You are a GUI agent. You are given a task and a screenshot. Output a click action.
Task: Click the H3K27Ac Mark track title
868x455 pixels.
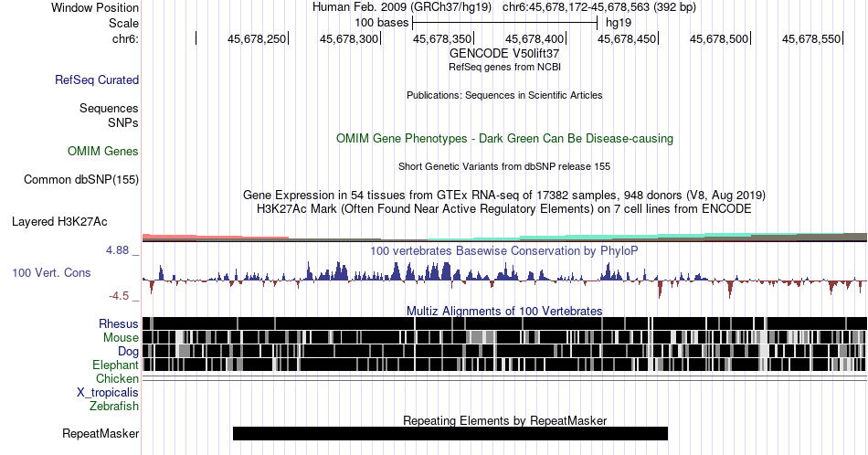[x=504, y=208]
